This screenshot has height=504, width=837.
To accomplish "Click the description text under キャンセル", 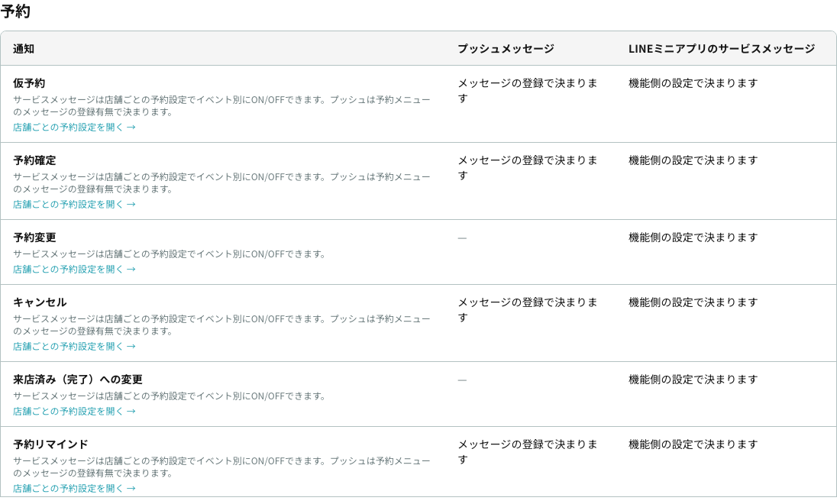I will [x=221, y=325].
